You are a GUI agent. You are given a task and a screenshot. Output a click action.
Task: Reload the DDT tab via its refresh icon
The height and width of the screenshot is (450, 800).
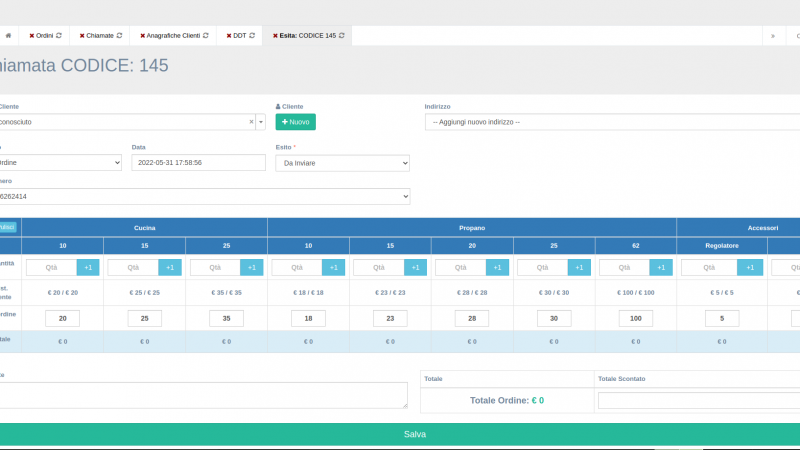(x=252, y=35)
